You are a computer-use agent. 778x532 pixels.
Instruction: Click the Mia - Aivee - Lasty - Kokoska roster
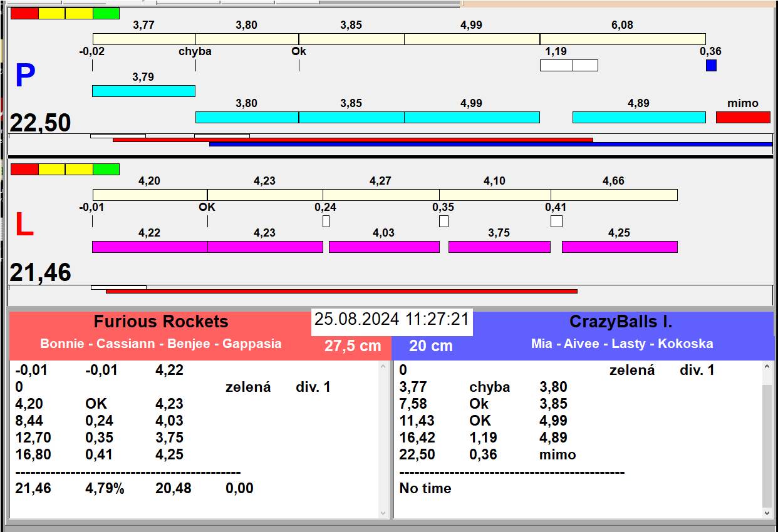point(622,344)
